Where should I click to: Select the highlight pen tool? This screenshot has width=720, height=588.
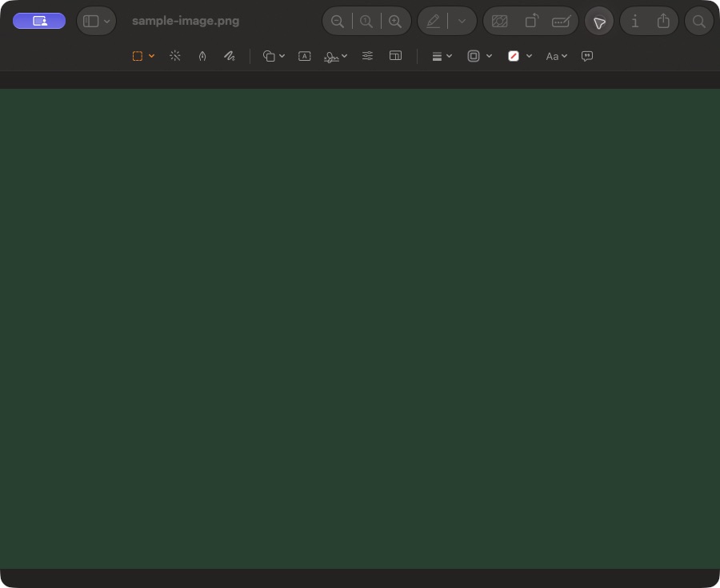click(x=433, y=21)
